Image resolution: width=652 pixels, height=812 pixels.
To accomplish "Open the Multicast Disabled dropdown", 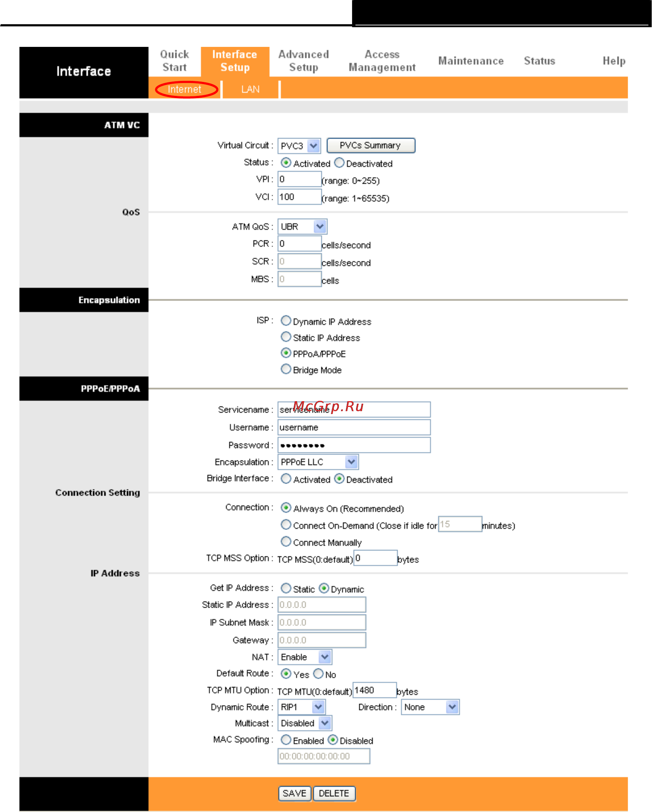I will point(305,724).
